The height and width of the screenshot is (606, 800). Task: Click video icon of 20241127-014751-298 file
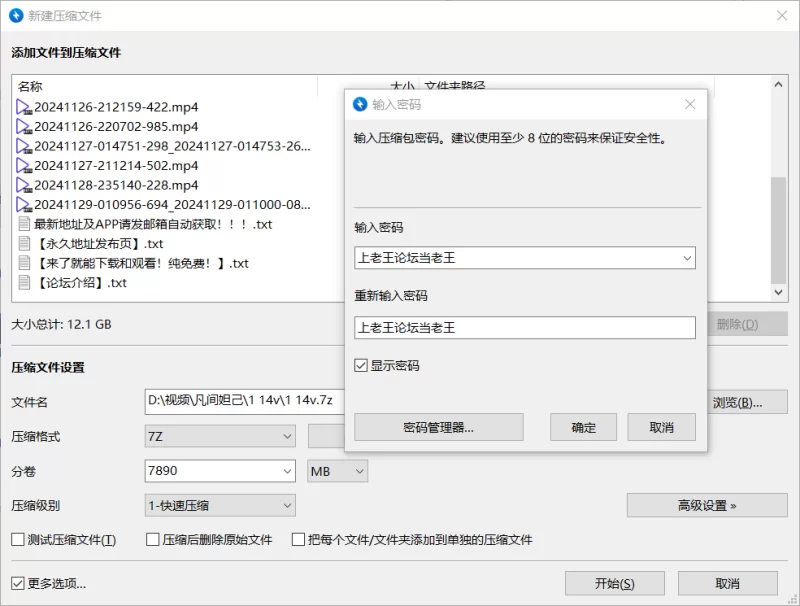click(x=24, y=146)
